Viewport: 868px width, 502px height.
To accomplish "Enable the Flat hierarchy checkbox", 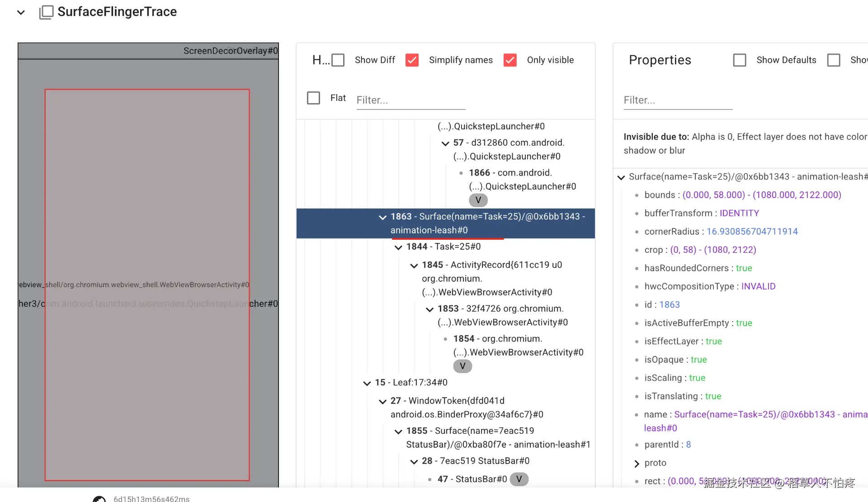I will 313,98.
